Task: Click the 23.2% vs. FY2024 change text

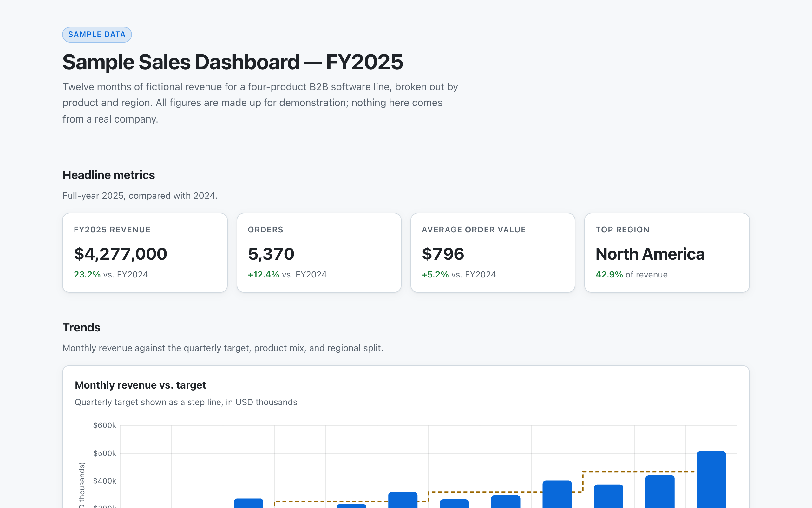Action: point(111,275)
